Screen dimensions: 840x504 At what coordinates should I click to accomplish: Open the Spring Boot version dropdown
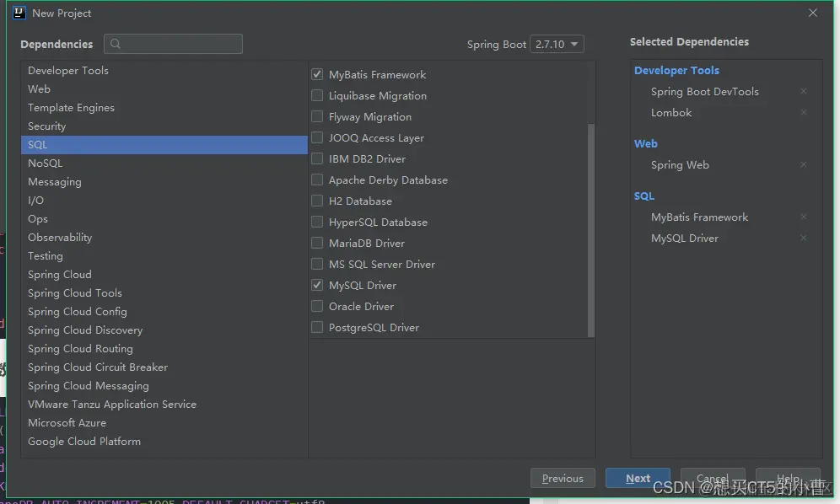pyautogui.click(x=557, y=44)
